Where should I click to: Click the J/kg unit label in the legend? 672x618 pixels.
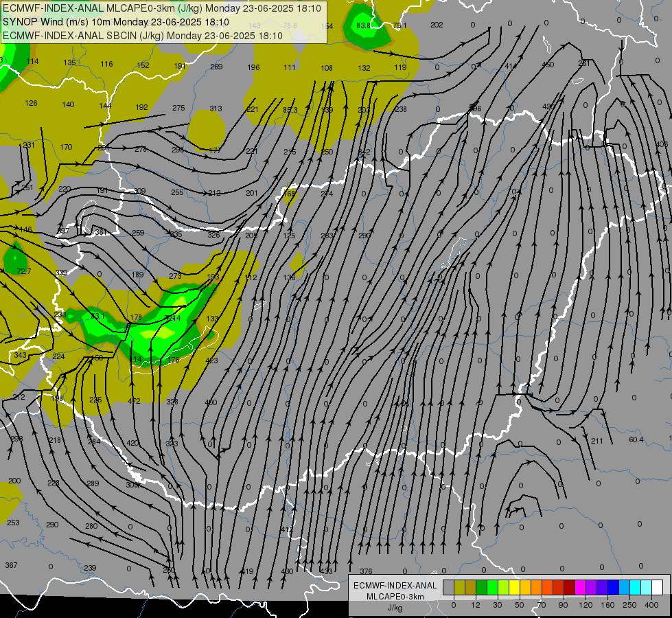click(395, 608)
